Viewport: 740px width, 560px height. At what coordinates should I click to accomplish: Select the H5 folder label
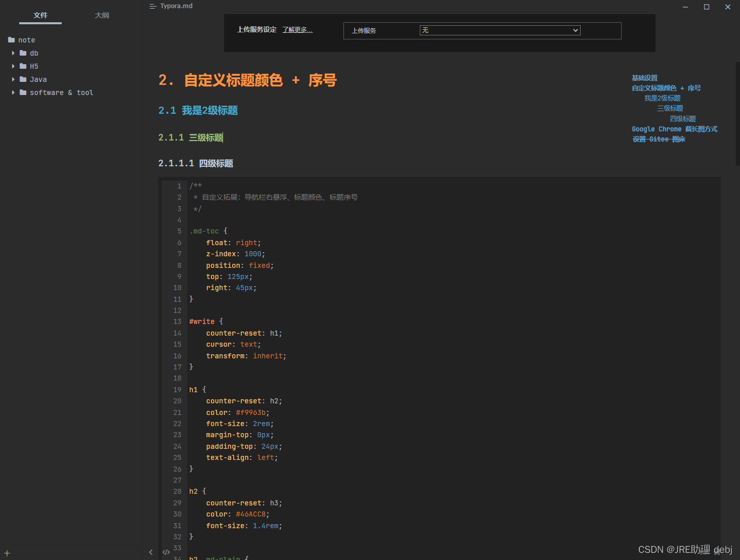click(x=34, y=66)
